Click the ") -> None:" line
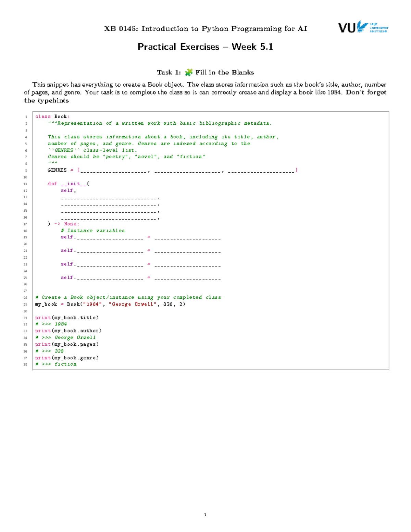Image resolution: width=411 pixels, height=532 pixels. coord(63,224)
